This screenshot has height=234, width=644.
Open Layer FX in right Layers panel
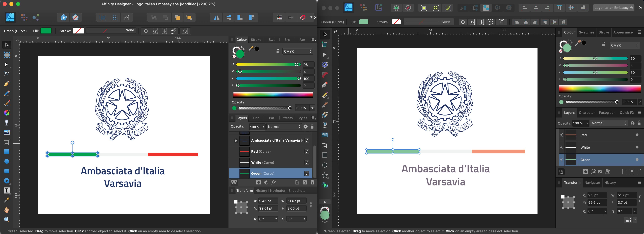point(600,172)
